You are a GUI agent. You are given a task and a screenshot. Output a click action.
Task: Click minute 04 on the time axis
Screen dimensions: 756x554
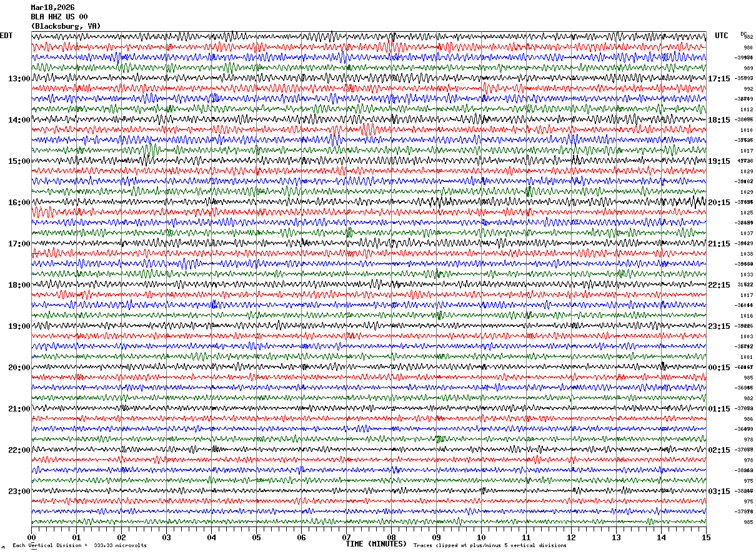pyautogui.click(x=211, y=537)
